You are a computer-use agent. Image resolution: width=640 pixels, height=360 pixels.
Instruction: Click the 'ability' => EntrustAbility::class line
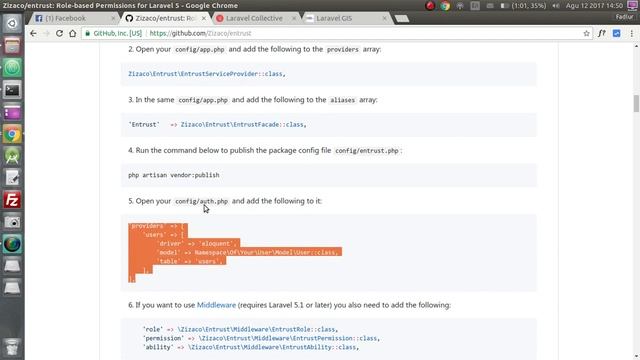[251, 347]
